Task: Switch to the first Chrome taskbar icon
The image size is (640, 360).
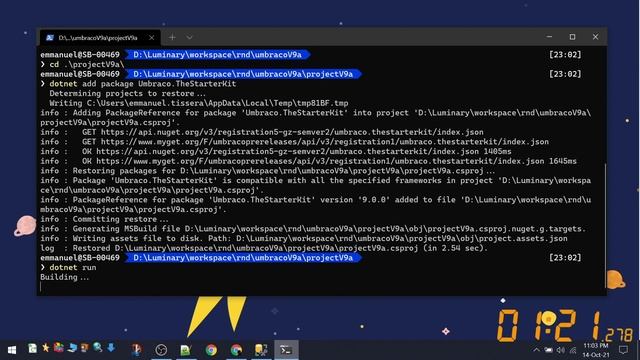Action: point(211,350)
